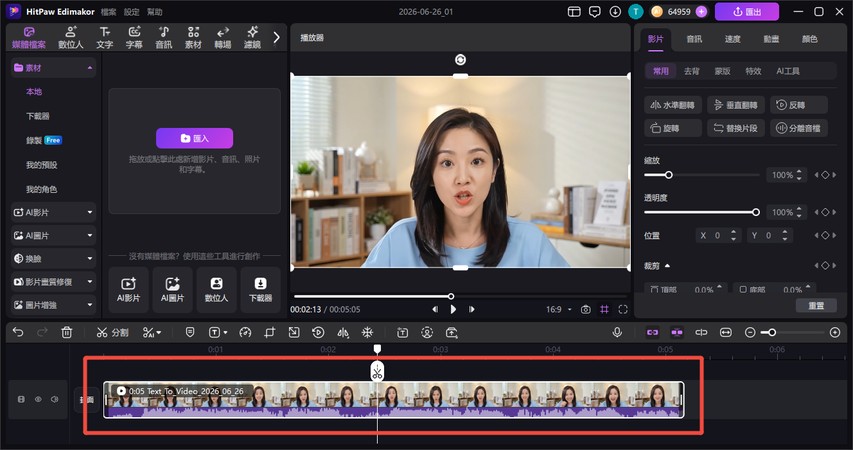
Task: Toggle the purple link clips icon
Action: click(652, 332)
